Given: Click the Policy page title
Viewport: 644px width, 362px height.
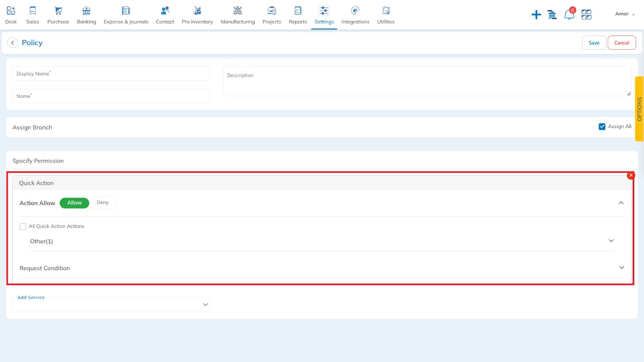Looking at the screenshot, I should pos(32,43).
